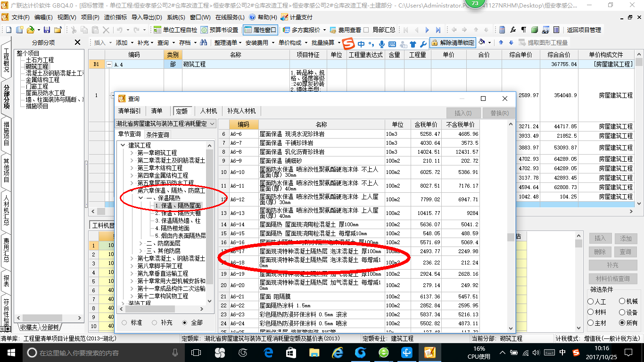Click the blue move-up arrow icon
The image size is (644, 362).
click(x=501, y=42)
